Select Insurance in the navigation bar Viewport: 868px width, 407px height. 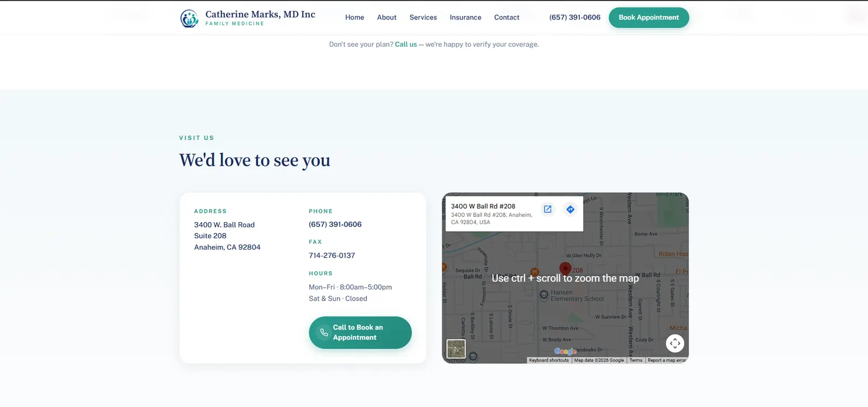tap(465, 17)
